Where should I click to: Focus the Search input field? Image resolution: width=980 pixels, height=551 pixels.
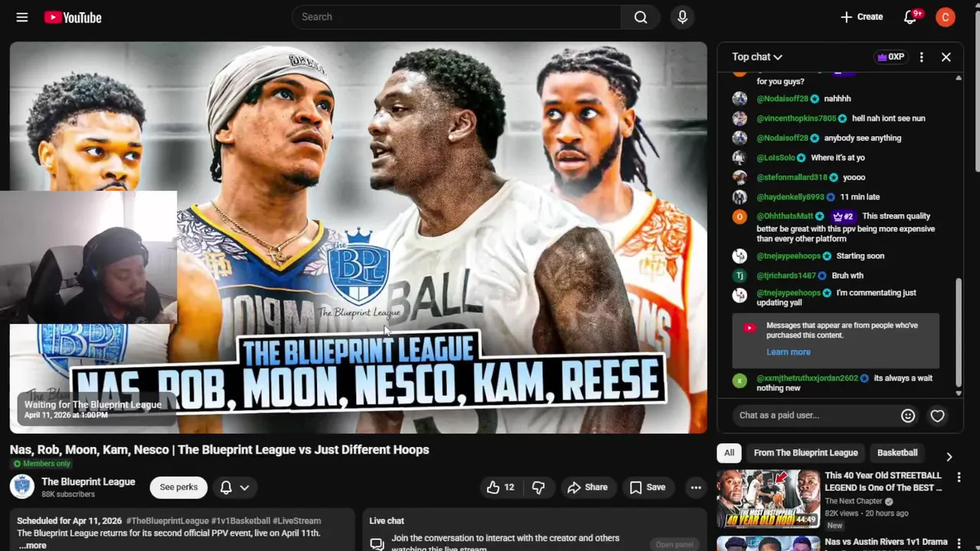point(457,17)
